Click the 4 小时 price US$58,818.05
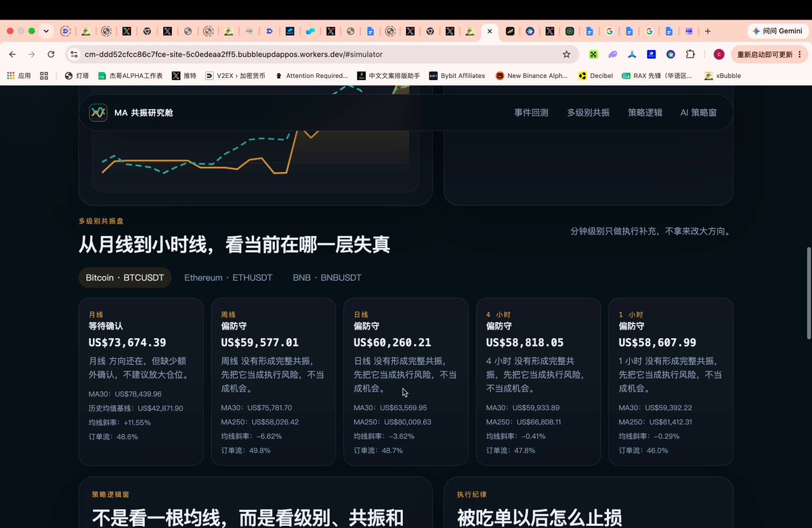Viewport: 812px width, 528px height. (x=525, y=342)
